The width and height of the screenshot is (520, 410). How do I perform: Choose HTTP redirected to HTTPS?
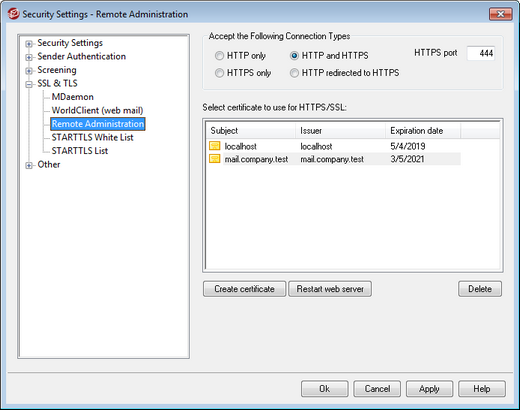294,73
